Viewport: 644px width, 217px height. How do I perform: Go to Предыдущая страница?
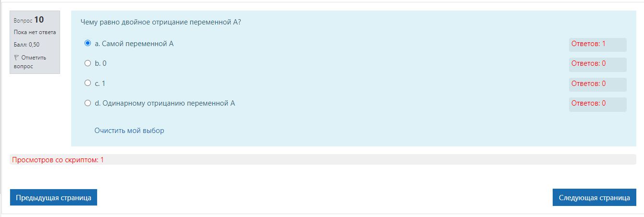[54, 197]
